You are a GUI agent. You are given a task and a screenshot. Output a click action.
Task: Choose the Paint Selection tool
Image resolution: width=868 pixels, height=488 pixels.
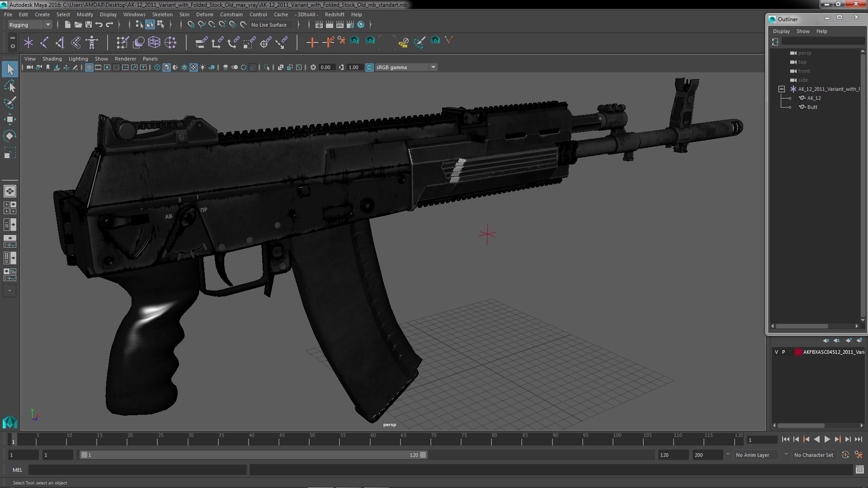pyautogui.click(x=10, y=103)
